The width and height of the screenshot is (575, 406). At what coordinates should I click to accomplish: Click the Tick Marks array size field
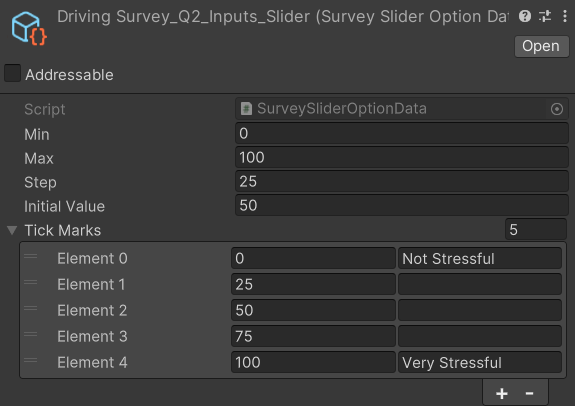tap(536, 230)
